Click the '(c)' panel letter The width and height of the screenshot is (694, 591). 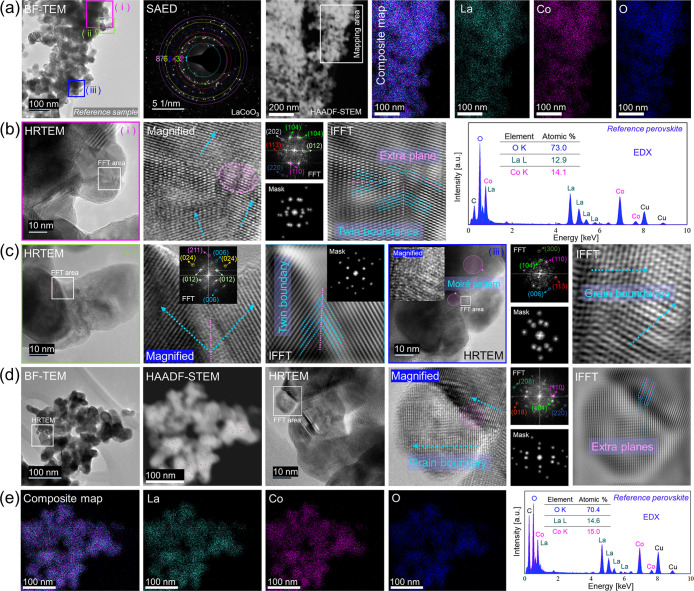(x=10, y=251)
